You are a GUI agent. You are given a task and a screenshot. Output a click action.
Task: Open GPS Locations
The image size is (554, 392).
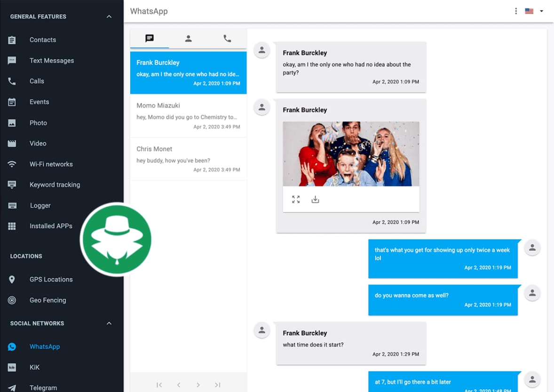coord(51,279)
